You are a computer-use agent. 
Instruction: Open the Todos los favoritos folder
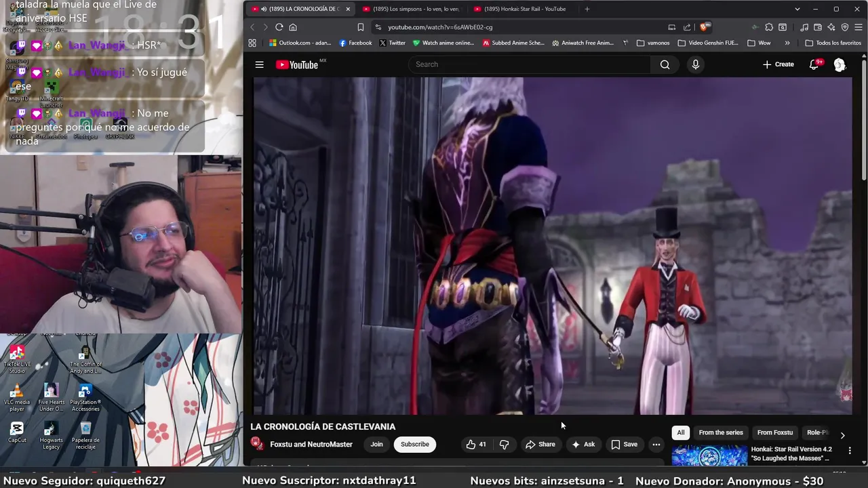(x=833, y=43)
